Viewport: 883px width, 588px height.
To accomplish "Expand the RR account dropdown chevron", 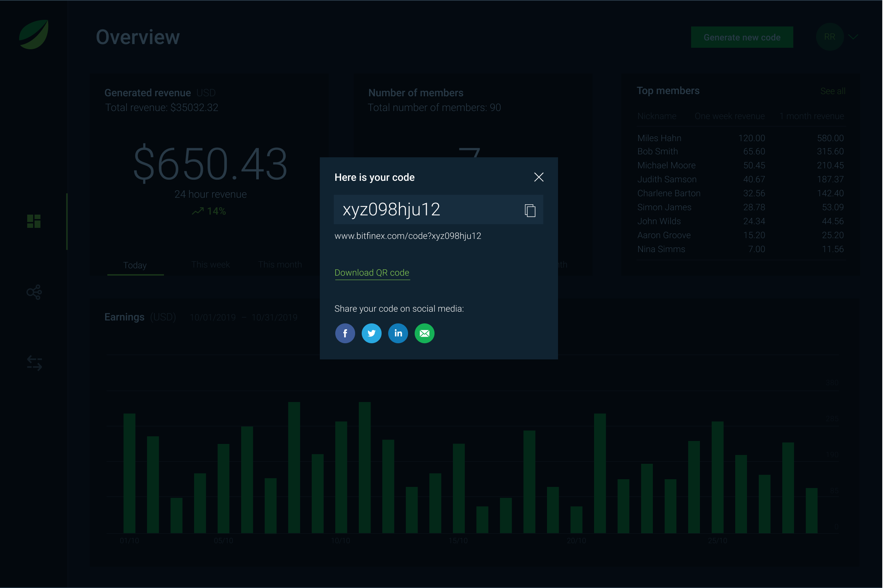I will pyautogui.click(x=853, y=37).
